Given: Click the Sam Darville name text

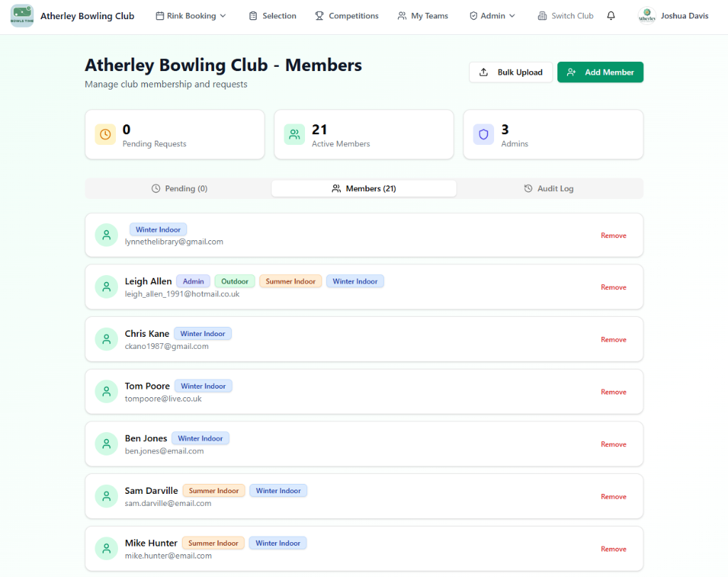Looking at the screenshot, I should point(151,490).
